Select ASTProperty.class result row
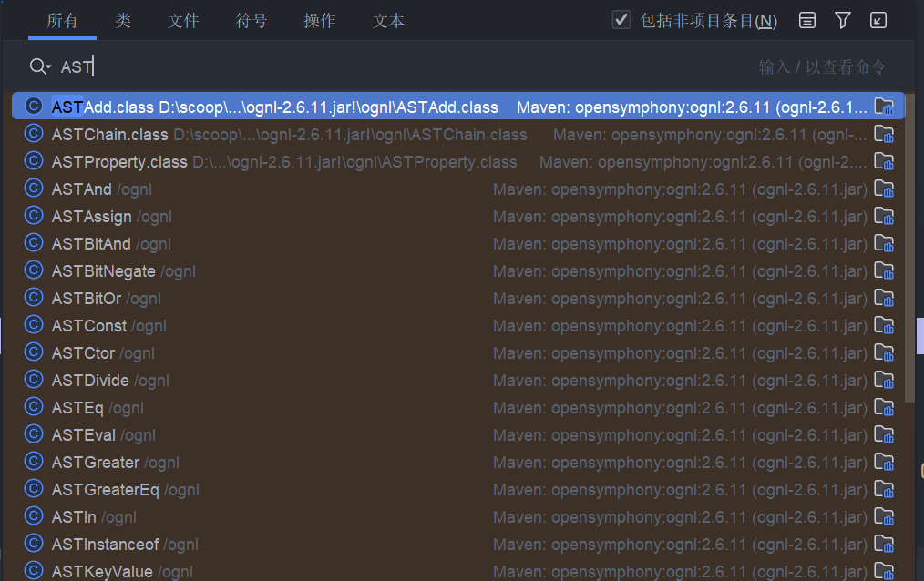This screenshot has height=581, width=924. (x=457, y=161)
